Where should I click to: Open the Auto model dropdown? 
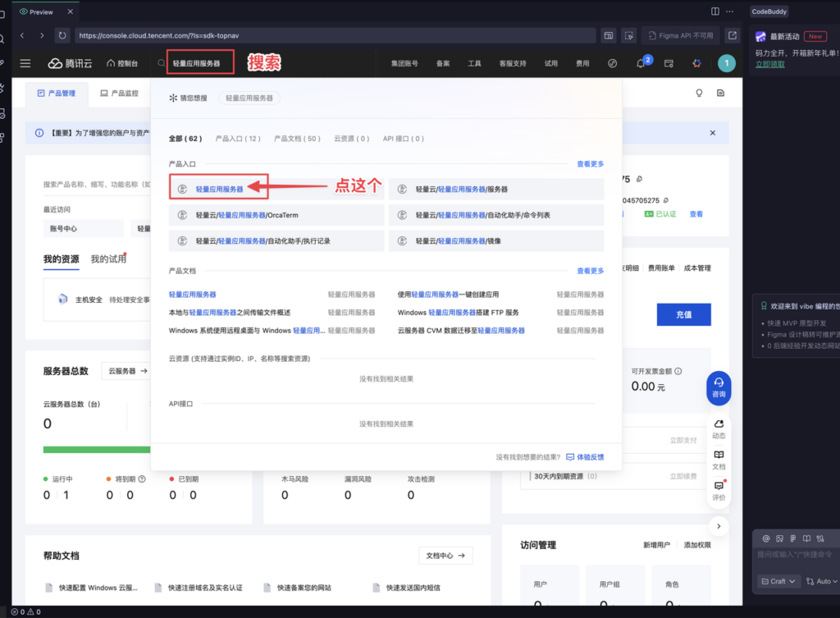(x=823, y=581)
